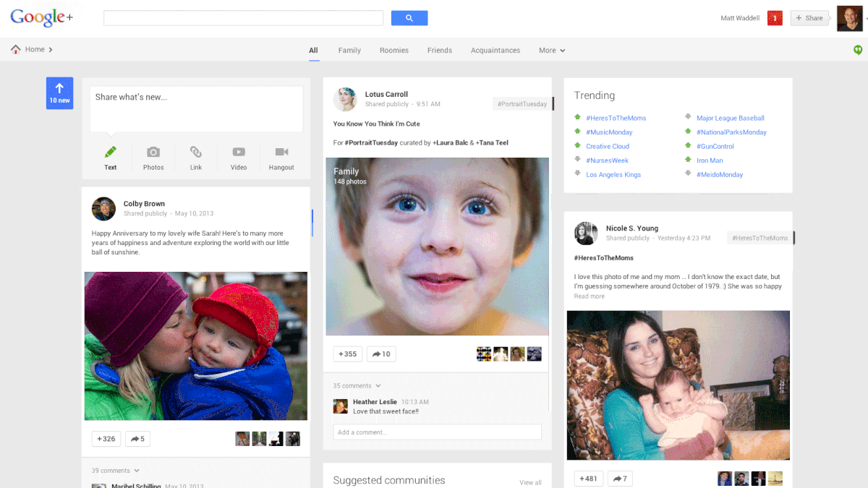
Task: Open Colby Brown's mother and child photo
Action: 196,346
